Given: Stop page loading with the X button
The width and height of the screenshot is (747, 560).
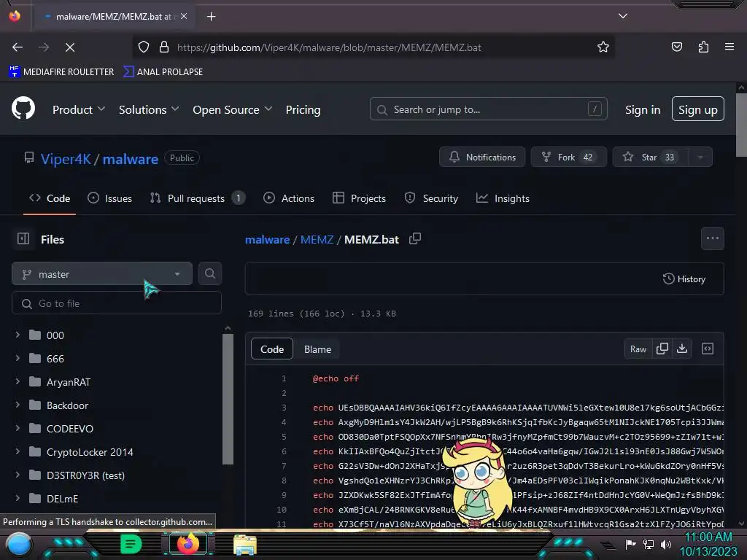Looking at the screenshot, I should (69, 47).
